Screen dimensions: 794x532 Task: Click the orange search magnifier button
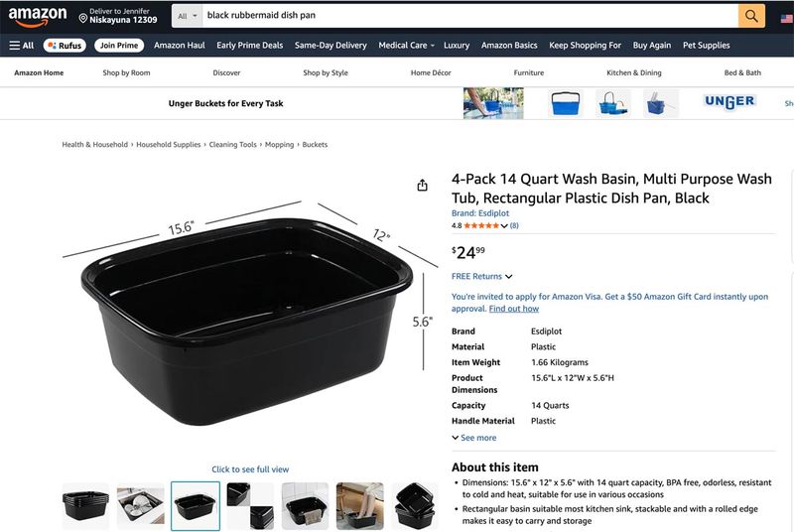coord(751,16)
